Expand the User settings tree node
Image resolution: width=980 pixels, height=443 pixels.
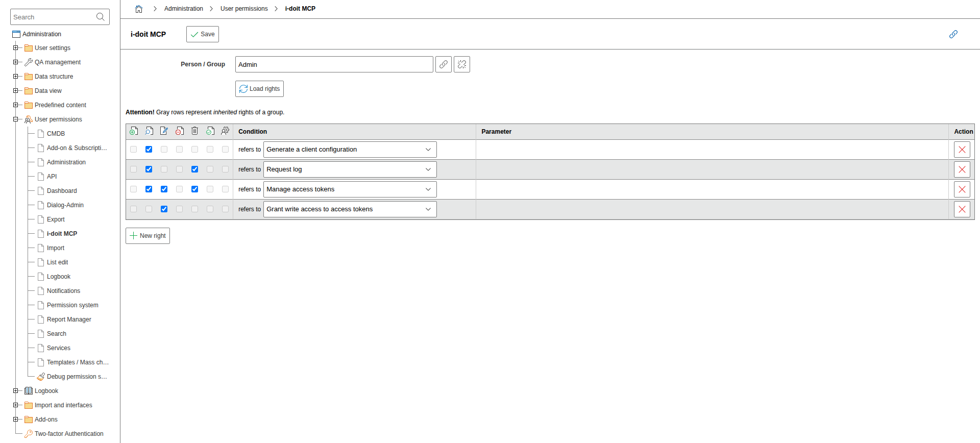click(x=16, y=48)
